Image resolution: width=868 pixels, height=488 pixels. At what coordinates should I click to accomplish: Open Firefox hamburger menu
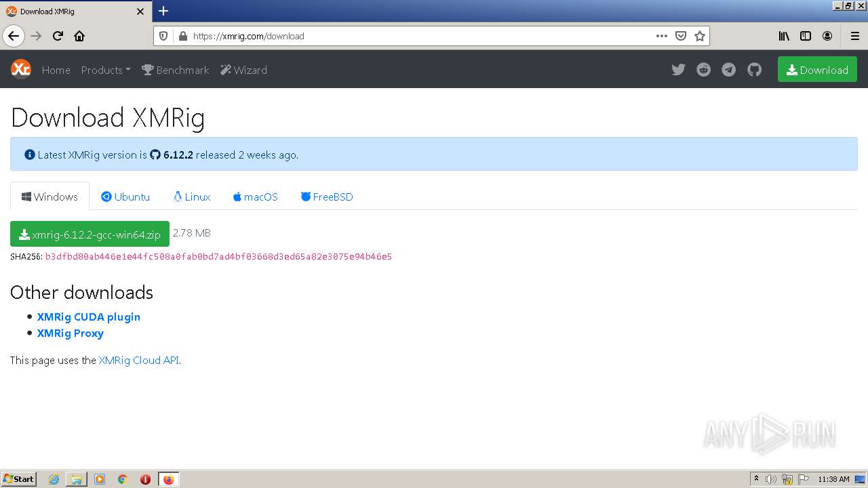click(855, 36)
